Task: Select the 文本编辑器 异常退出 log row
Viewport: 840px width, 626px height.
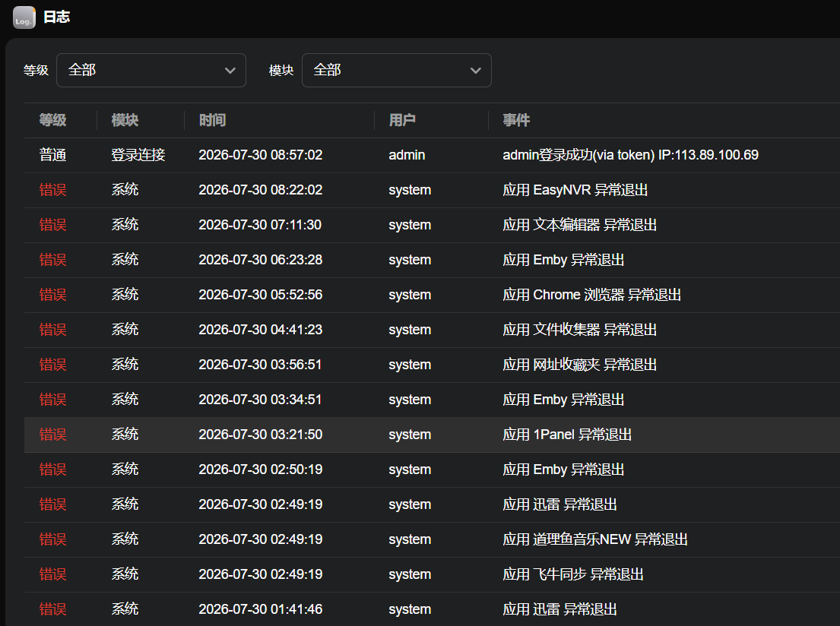Action: [x=432, y=225]
